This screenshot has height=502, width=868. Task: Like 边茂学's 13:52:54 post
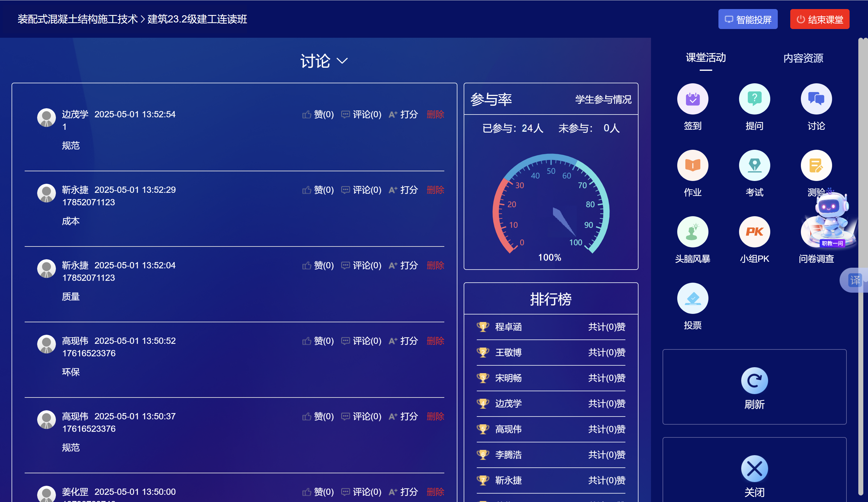(318, 114)
